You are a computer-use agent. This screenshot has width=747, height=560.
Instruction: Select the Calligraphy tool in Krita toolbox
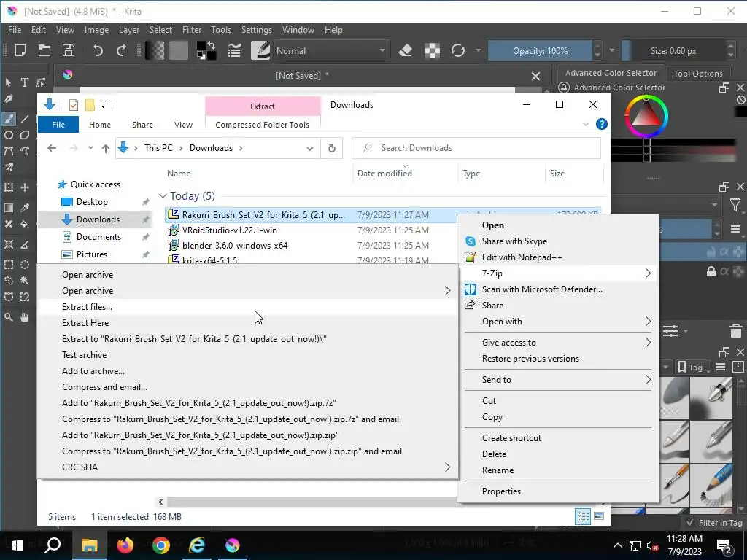(9, 99)
